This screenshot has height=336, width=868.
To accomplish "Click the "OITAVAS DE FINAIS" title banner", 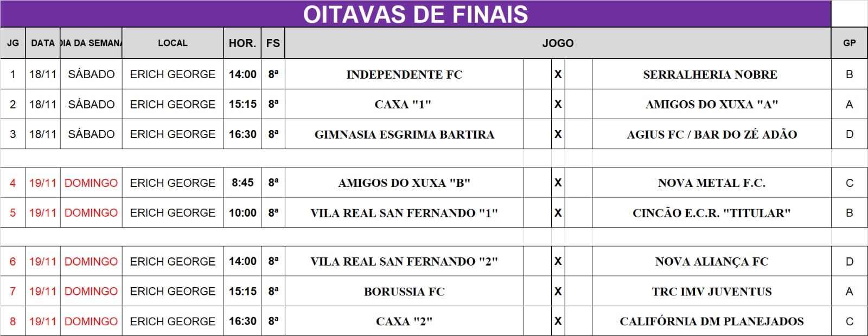I will (x=416, y=14).
